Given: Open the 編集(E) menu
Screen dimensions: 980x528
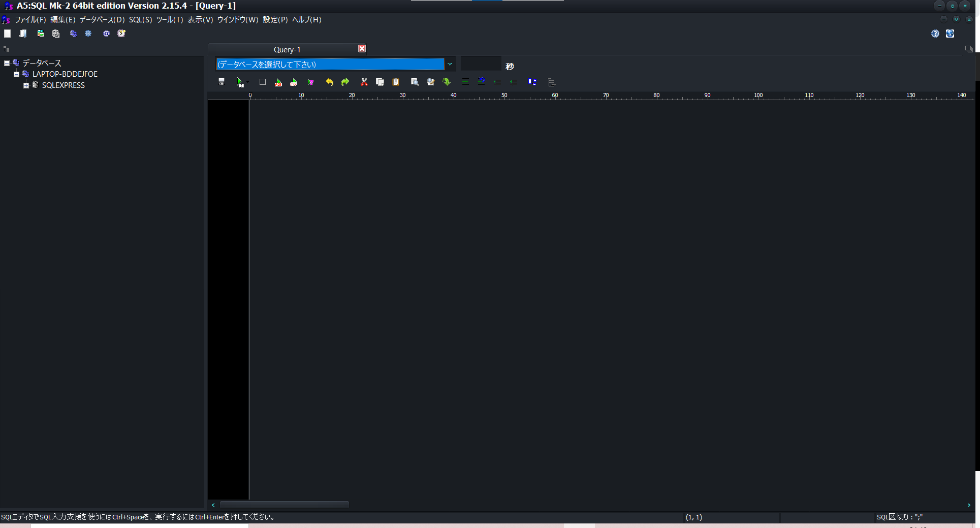Looking at the screenshot, I should pos(63,20).
